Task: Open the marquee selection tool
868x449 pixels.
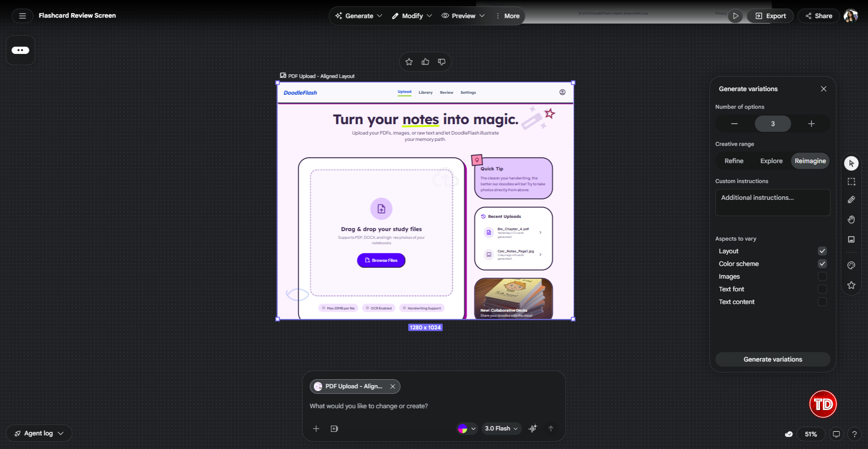Action: pos(851,181)
